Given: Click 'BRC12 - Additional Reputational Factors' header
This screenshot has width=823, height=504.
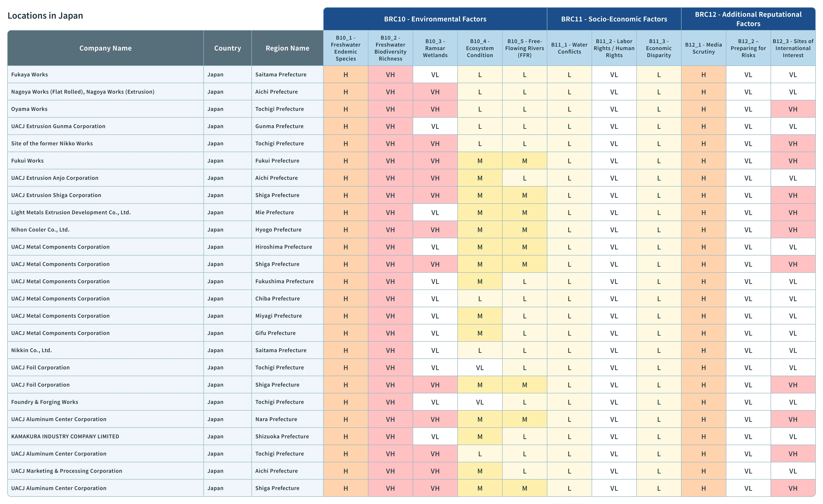Looking at the screenshot, I should (748, 19).
